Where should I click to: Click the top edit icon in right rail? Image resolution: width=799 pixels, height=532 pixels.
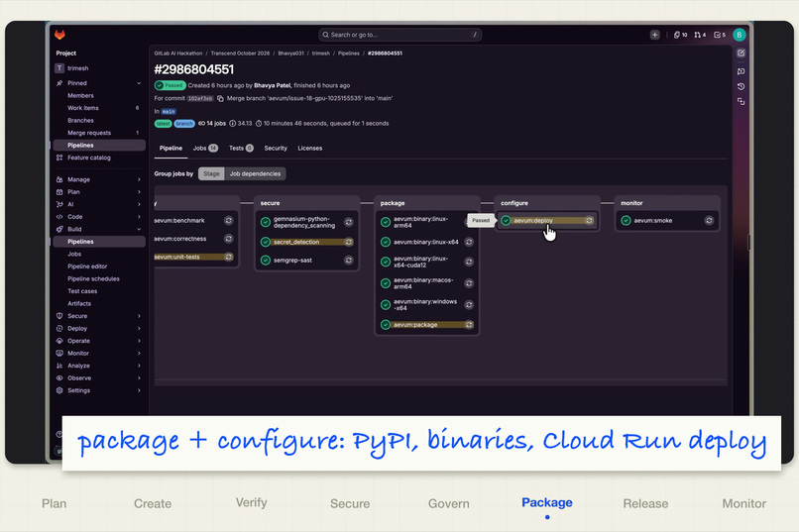point(741,53)
